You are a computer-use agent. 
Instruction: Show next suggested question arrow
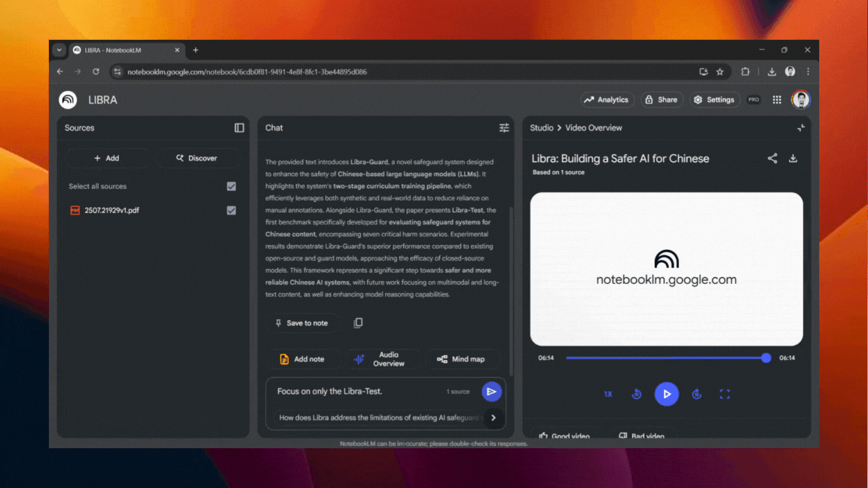[x=494, y=418]
